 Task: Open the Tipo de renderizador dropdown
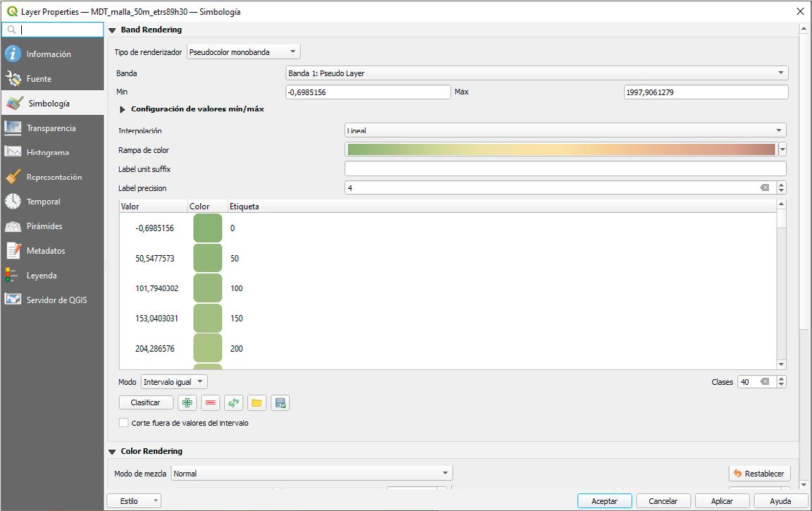(x=243, y=51)
